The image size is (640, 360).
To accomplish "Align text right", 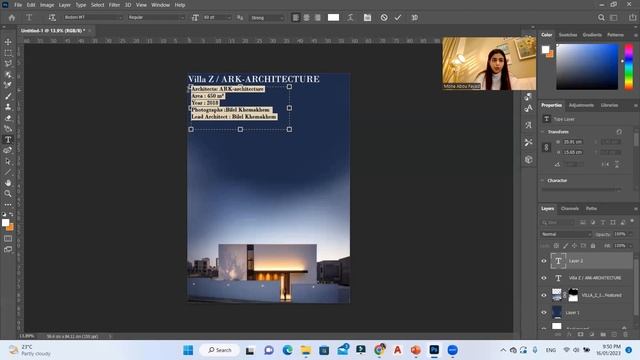I will pos(318,18).
